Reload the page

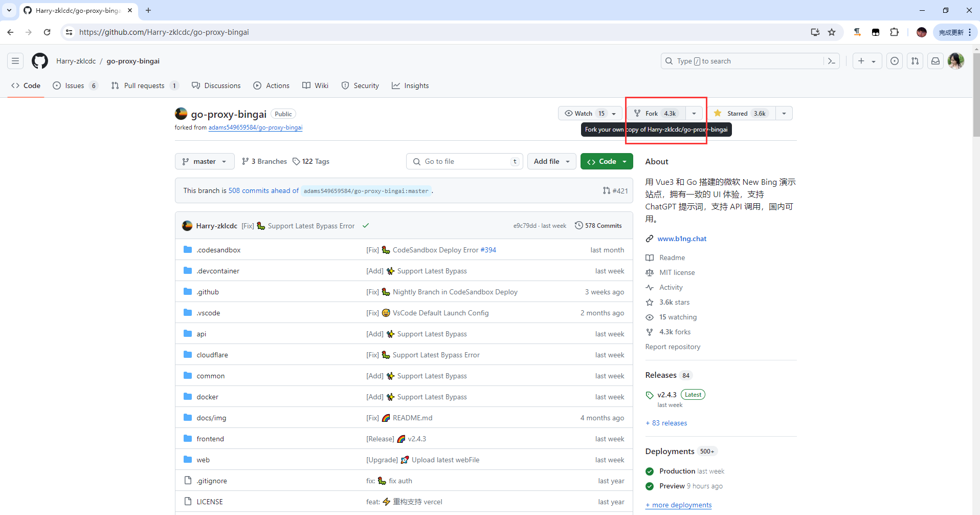click(47, 32)
